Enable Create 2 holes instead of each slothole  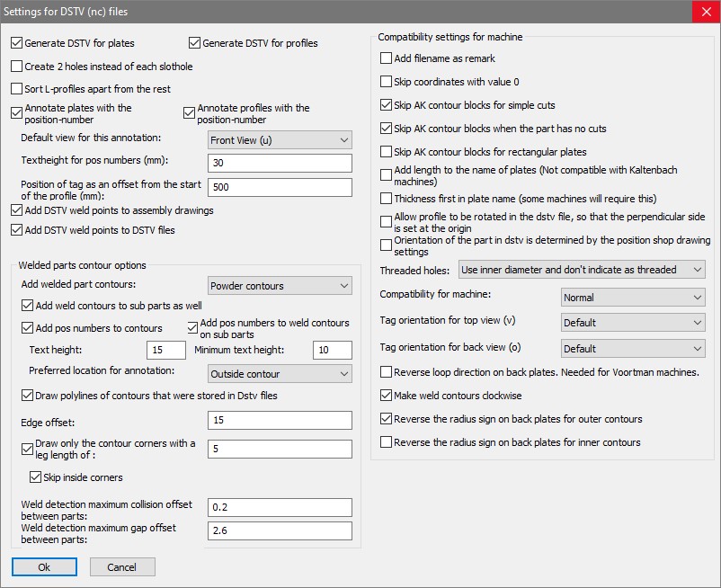click(16, 67)
